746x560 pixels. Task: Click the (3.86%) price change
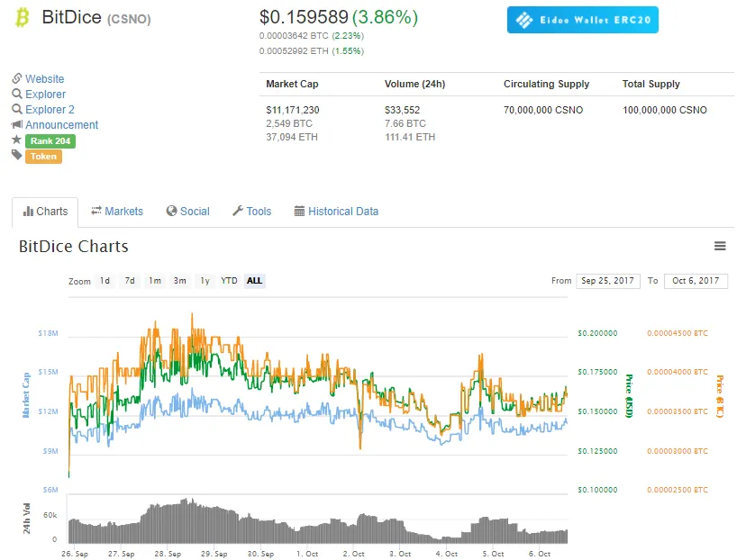385,17
